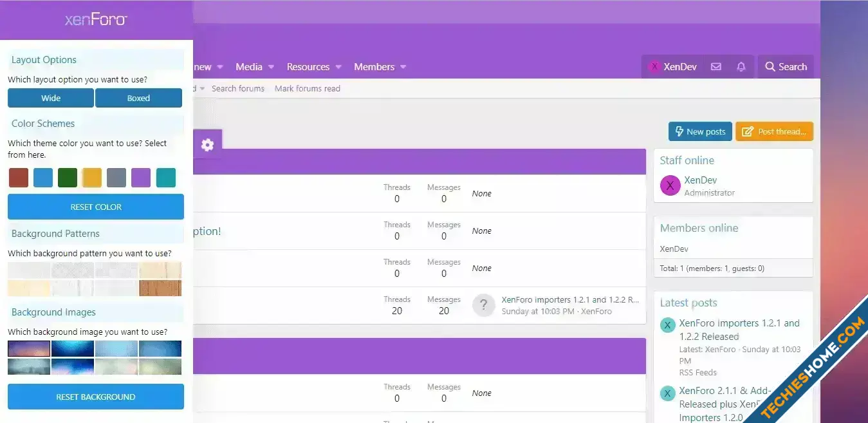Image resolution: width=868 pixels, height=423 pixels.
Task: Click the gear settings toggle icon
Action: pos(207,145)
